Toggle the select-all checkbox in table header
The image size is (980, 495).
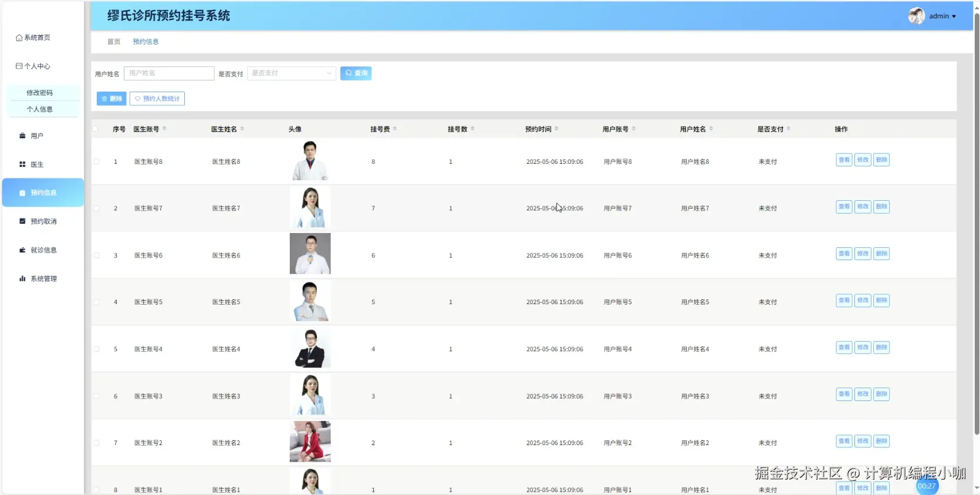point(95,129)
